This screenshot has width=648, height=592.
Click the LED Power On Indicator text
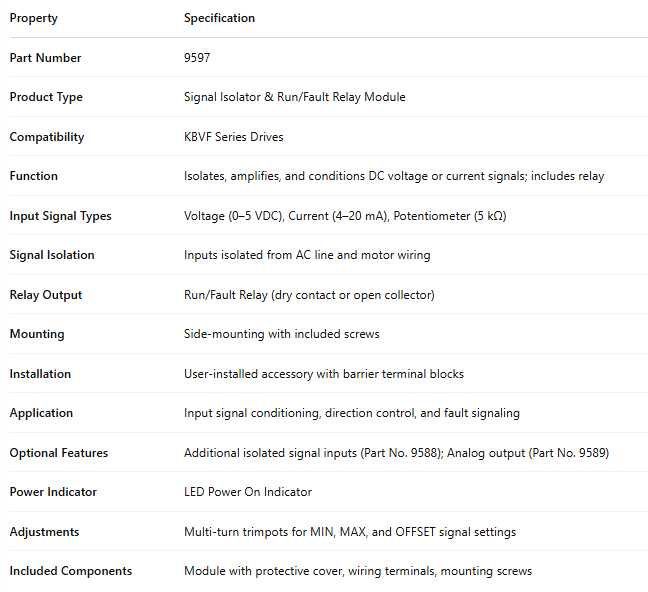click(248, 492)
